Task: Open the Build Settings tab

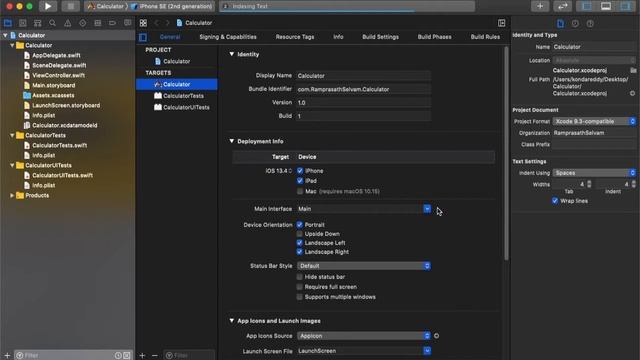Action: 380,37
